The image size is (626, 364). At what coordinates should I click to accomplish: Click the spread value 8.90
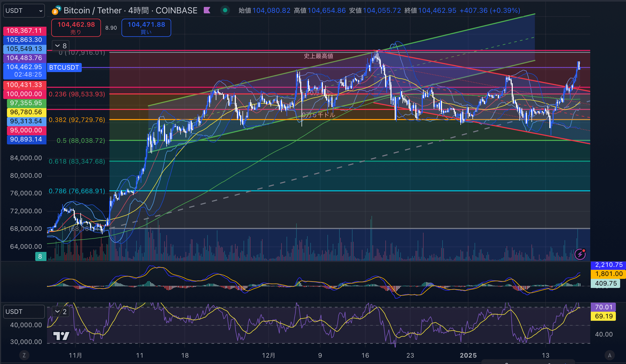click(111, 28)
